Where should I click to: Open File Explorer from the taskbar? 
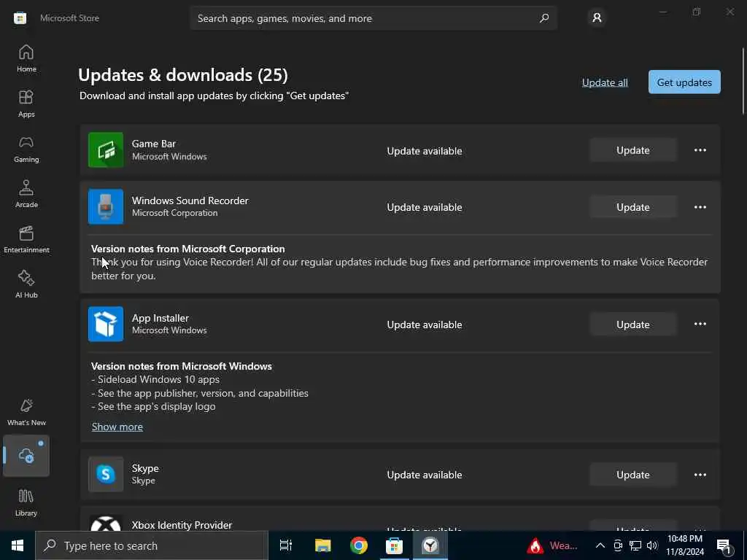point(322,545)
